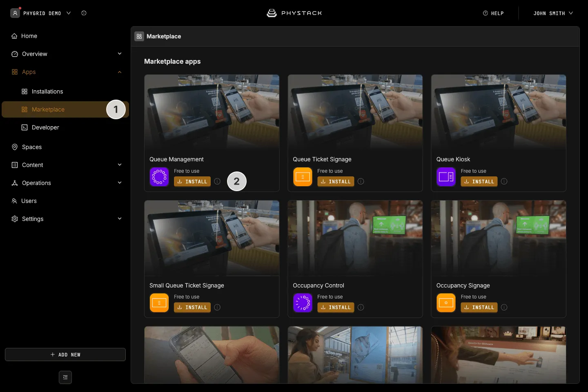
Task: Open the Phygrid Demo tenant dropdown
Action: 41,13
